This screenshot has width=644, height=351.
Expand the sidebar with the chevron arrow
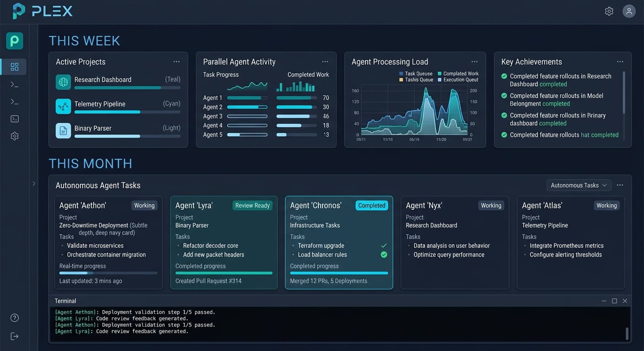tap(34, 184)
